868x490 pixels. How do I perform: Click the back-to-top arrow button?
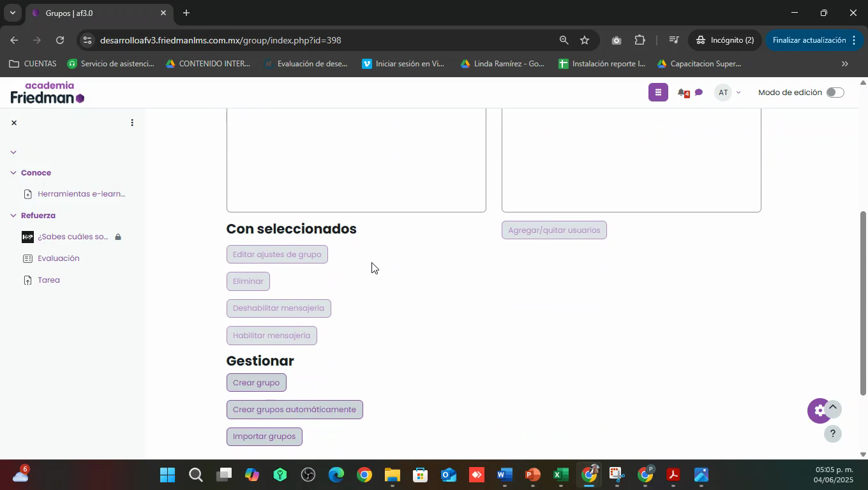click(x=832, y=408)
